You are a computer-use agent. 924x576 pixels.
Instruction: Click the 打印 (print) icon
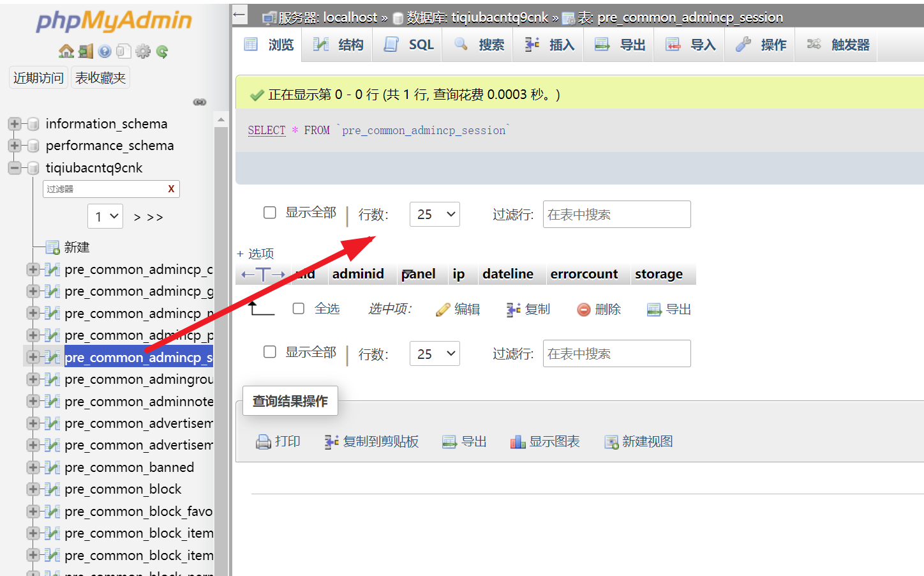point(264,442)
